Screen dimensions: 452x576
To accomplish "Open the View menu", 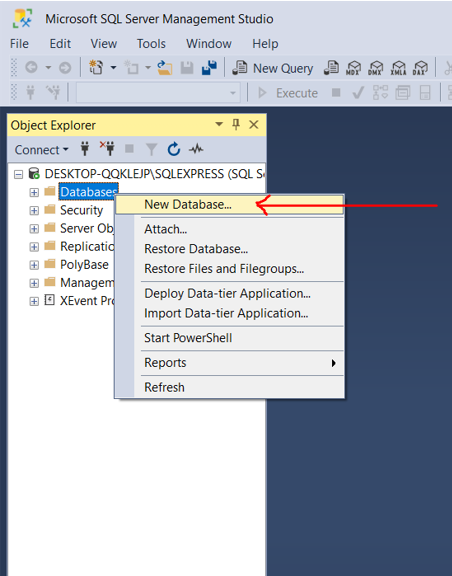I will (104, 44).
